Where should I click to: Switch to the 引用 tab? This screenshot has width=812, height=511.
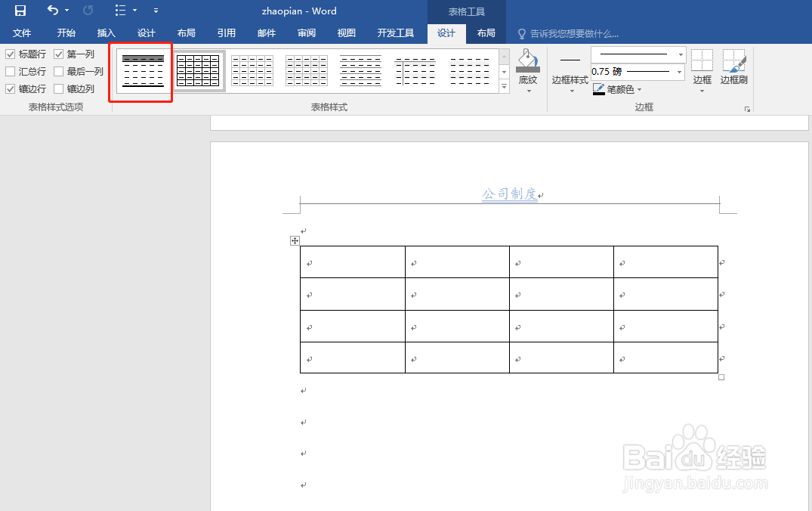click(227, 33)
